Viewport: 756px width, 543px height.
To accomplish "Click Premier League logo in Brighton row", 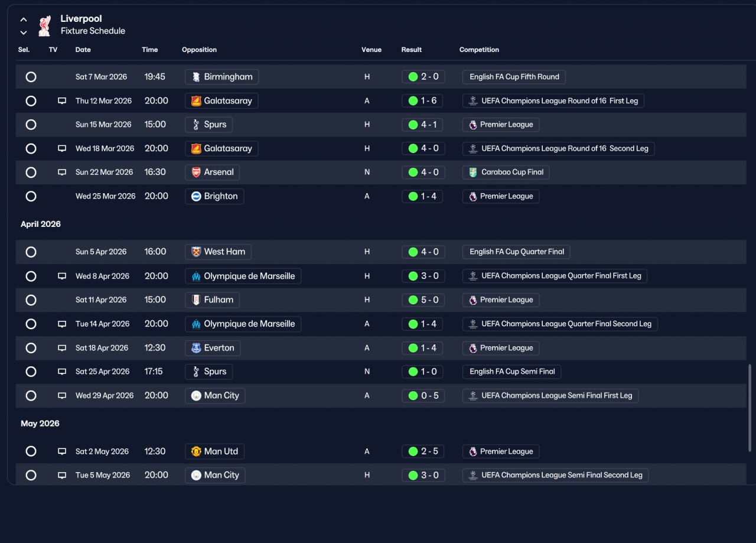I will point(472,196).
